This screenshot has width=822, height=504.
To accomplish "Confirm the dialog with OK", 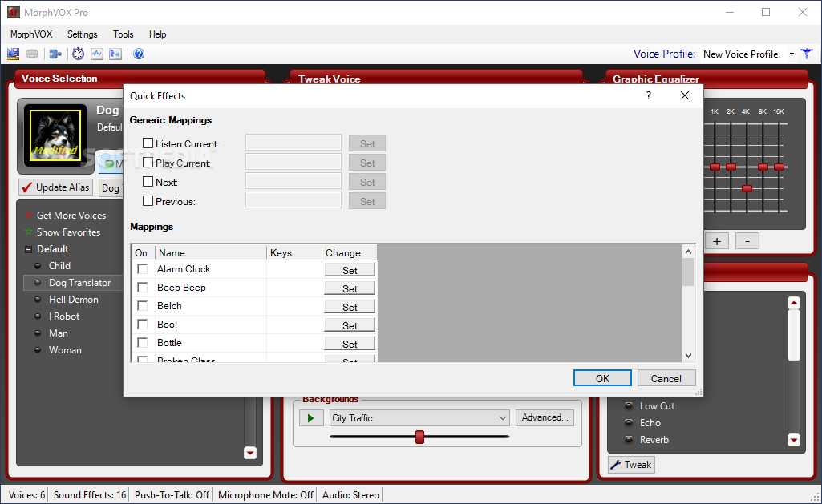I will [x=602, y=378].
